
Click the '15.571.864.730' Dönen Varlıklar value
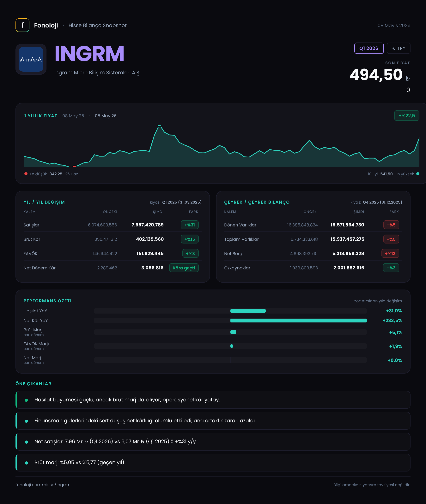pyautogui.click(x=347, y=225)
